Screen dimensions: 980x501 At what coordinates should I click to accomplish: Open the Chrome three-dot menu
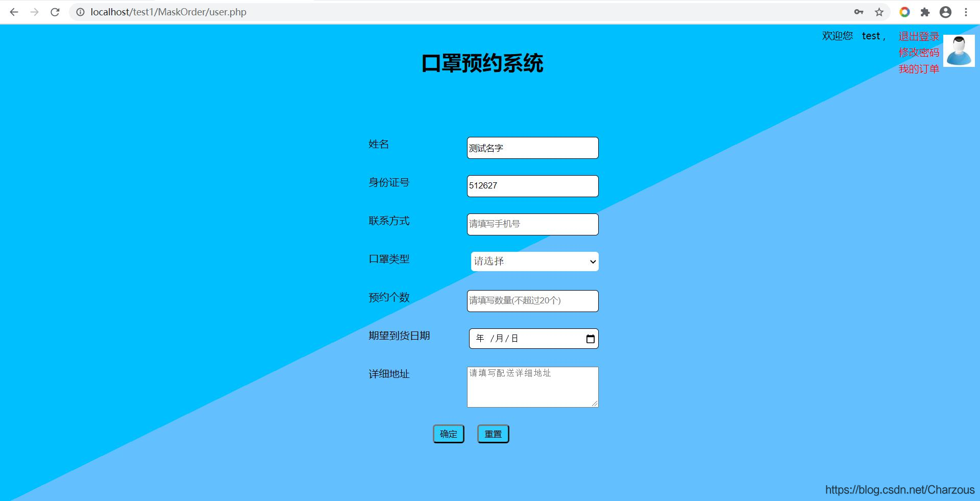coord(966,12)
